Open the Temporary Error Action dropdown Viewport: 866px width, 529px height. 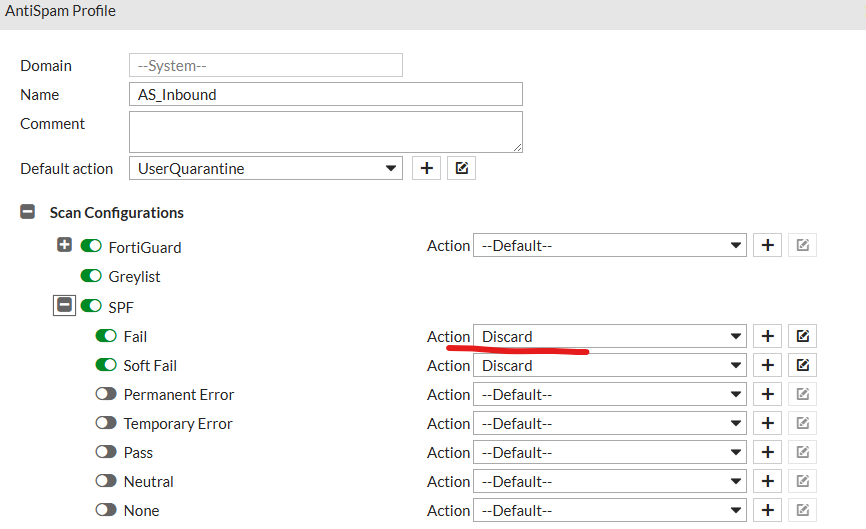coord(610,424)
